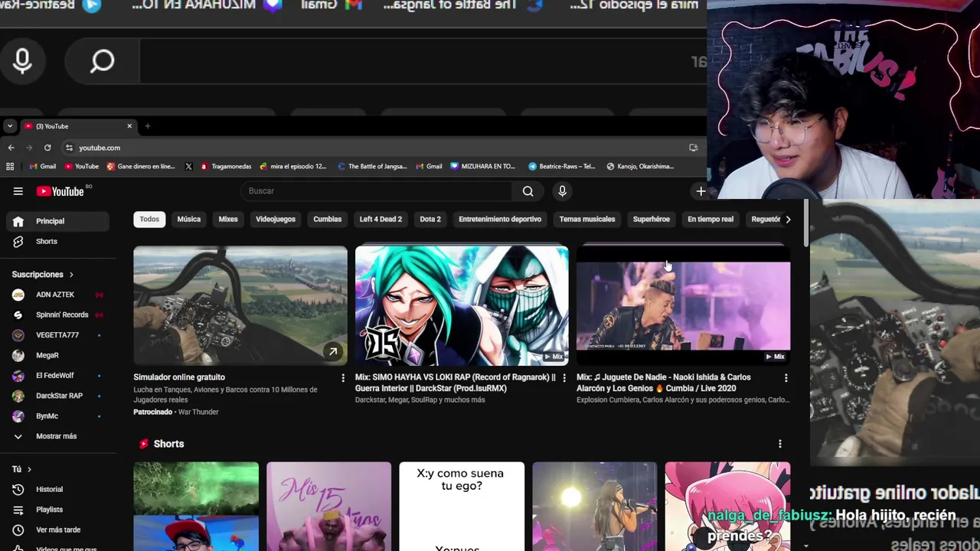Image resolution: width=980 pixels, height=551 pixels.
Task: Expand the Tú section chevron
Action: (x=29, y=469)
